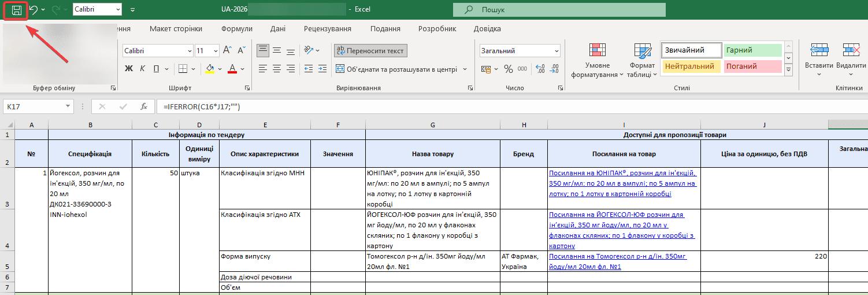Switch to the Дані tab

[277, 28]
